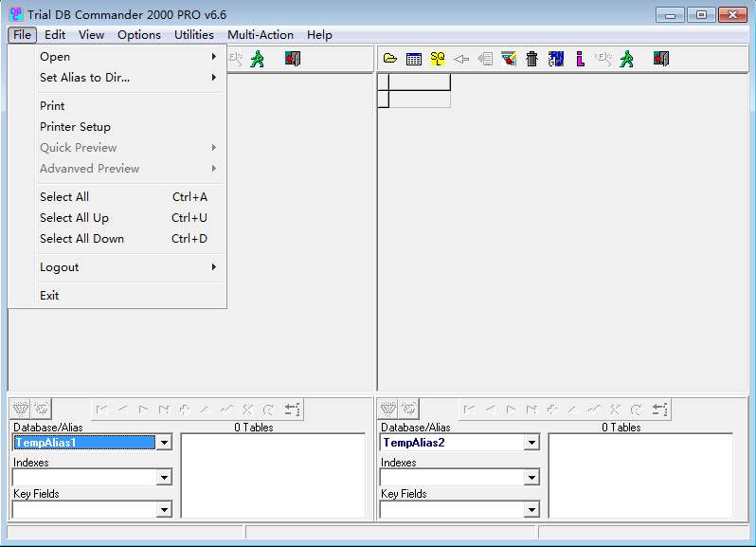
Task: Click cancel X navigator button in TempAlias1 panel
Action: 247,410
